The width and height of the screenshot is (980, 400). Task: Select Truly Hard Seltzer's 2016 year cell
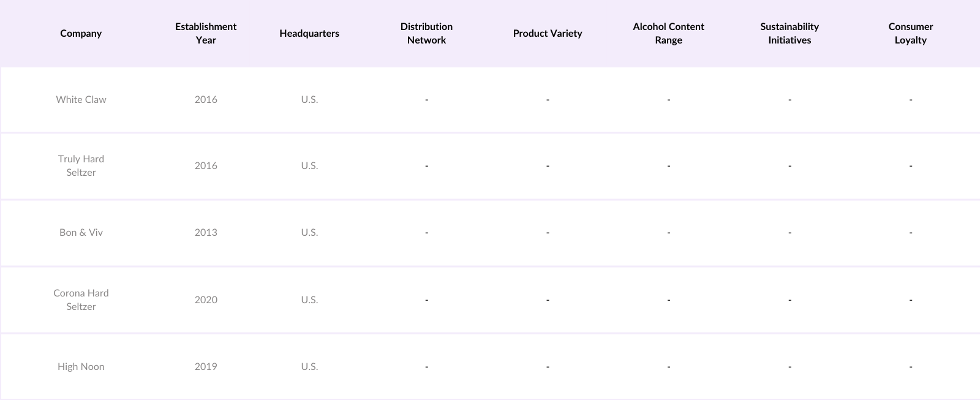point(206,165)
